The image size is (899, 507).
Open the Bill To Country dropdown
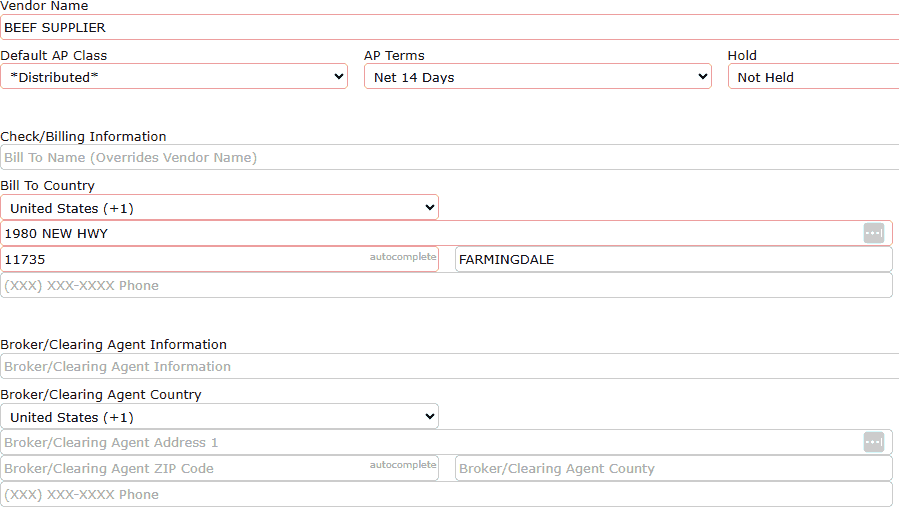coord(219,208)
